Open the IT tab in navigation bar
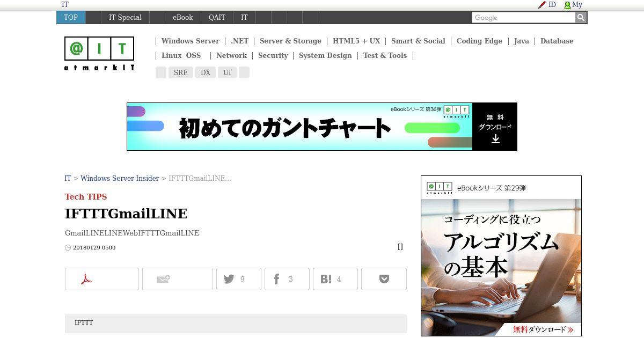This screenshot has width=644, height=338. [244, 17]
